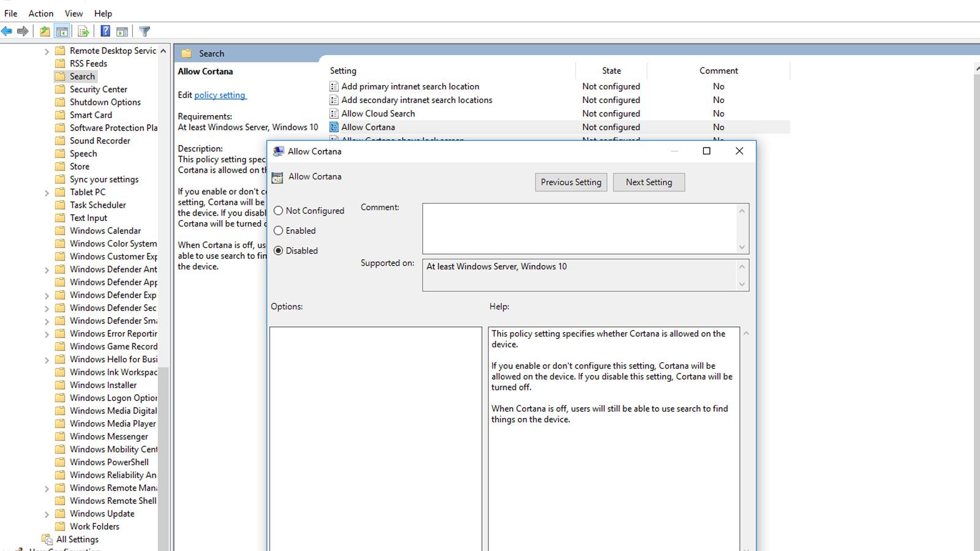Select the Enabled radio button
Screen dimensions: 980x551
click(278, 231)
